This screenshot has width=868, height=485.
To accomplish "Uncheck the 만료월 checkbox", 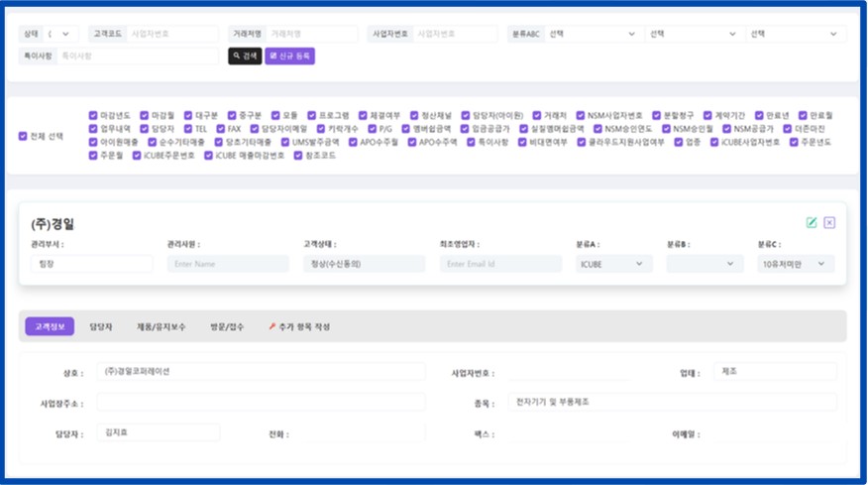I will coord(801,115).
